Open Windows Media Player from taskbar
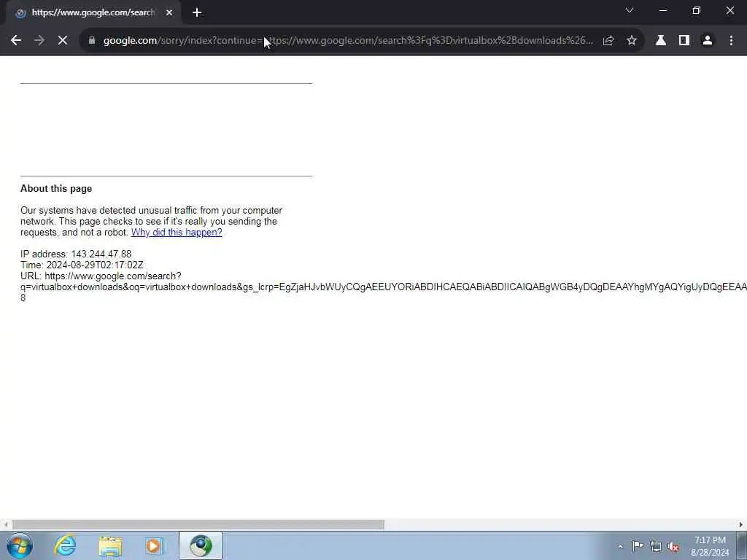 (155, 545)
